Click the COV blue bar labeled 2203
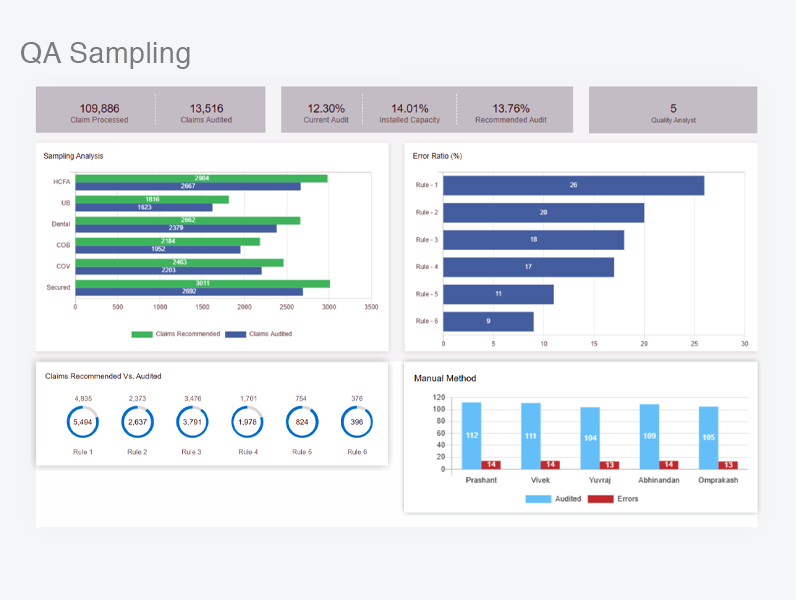 pos(169,271)
